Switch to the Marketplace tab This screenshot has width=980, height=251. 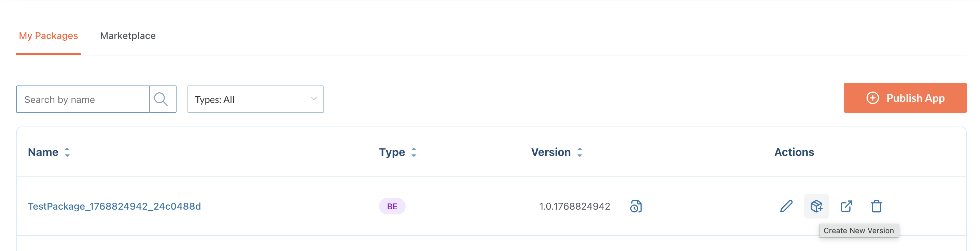(x=128, y=36)
